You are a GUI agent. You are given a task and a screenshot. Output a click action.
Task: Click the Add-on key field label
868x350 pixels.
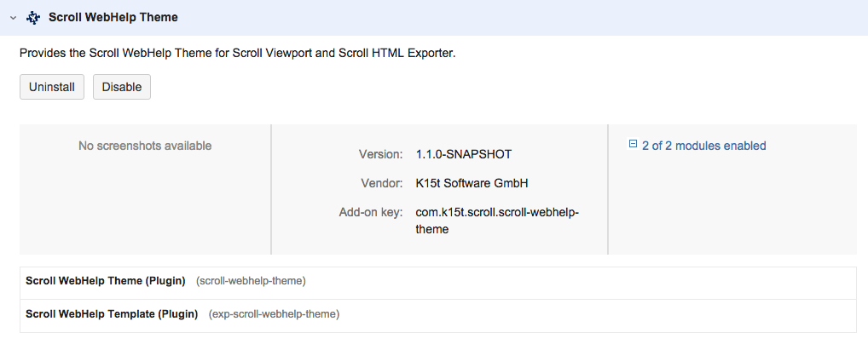[370, 212]
